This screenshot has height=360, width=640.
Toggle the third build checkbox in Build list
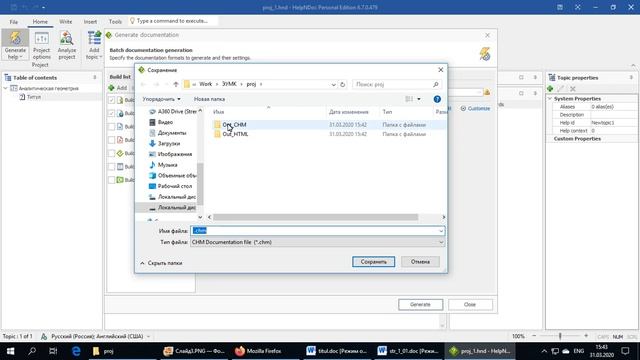coord(111,127)
